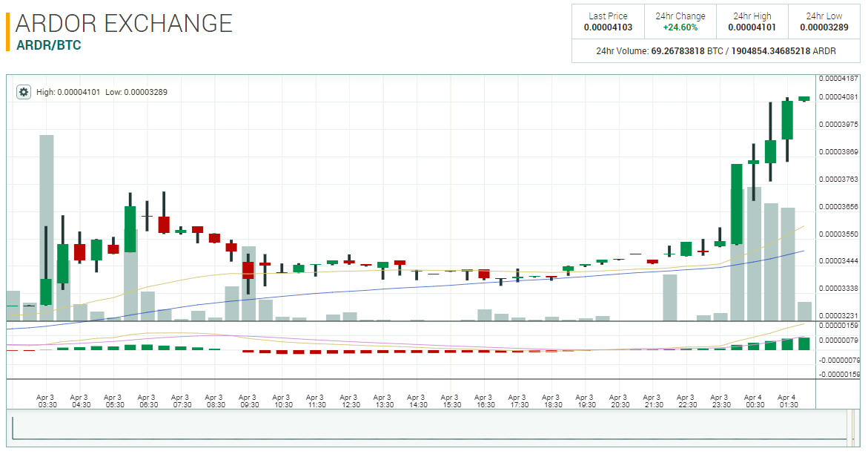Click the ARDOR EXCHANGE title
Image resolution: width=868 pixels, height=454 pixels.
124,23
